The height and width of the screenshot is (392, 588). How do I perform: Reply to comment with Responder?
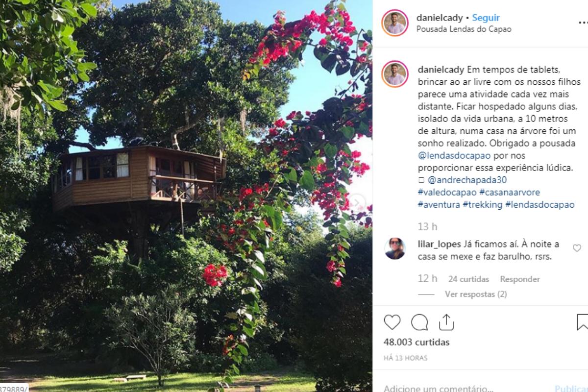pyautogui.click(x=520, y=279)
